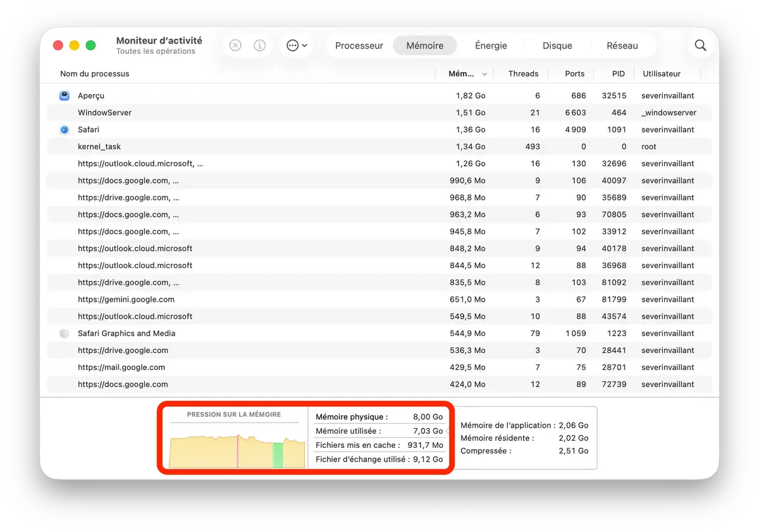Switch to the Processeur tab
The width and height of the screenshot is (759, 532).
359,46
